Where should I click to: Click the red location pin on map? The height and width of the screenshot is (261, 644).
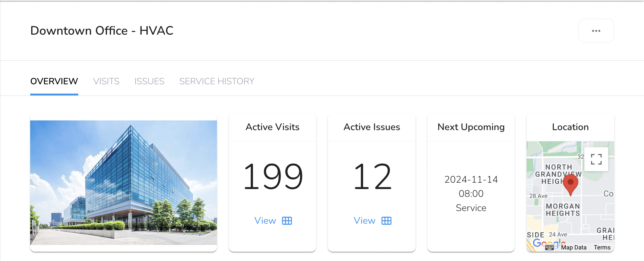570,185
